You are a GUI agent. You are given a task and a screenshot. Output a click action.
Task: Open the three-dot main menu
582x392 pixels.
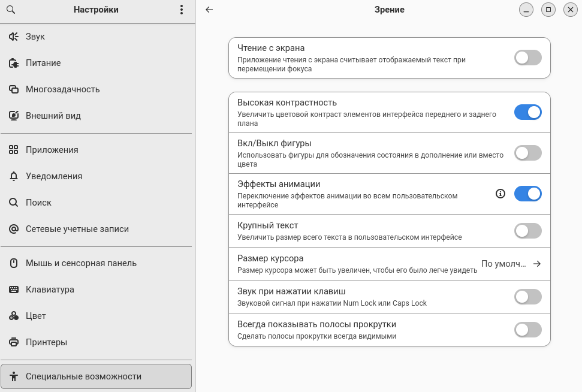pyautogui.click(x=182, y=10)
